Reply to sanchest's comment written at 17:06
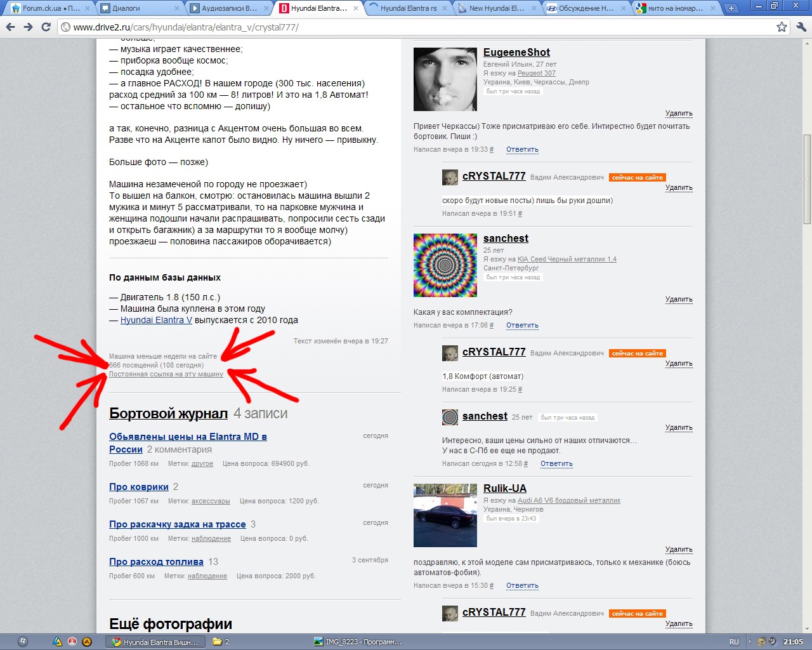Viewport: 812px width, 650px height. (x=522, y=326)
